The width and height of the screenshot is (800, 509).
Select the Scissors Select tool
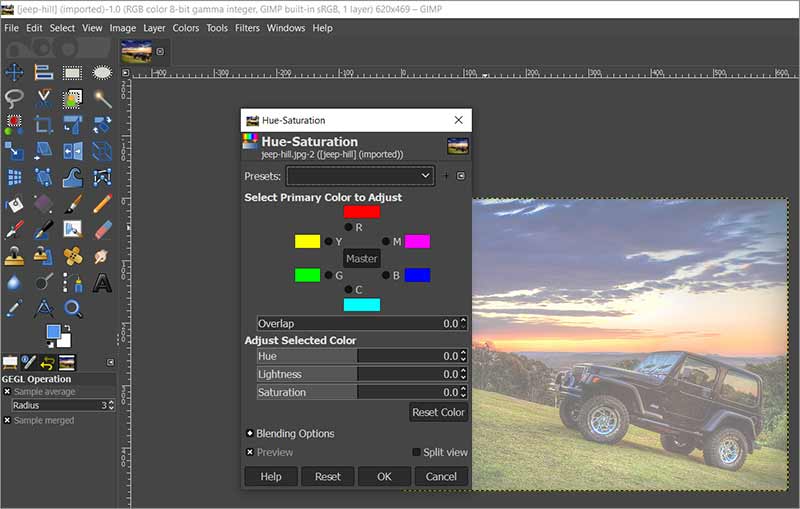click(43, 98)
